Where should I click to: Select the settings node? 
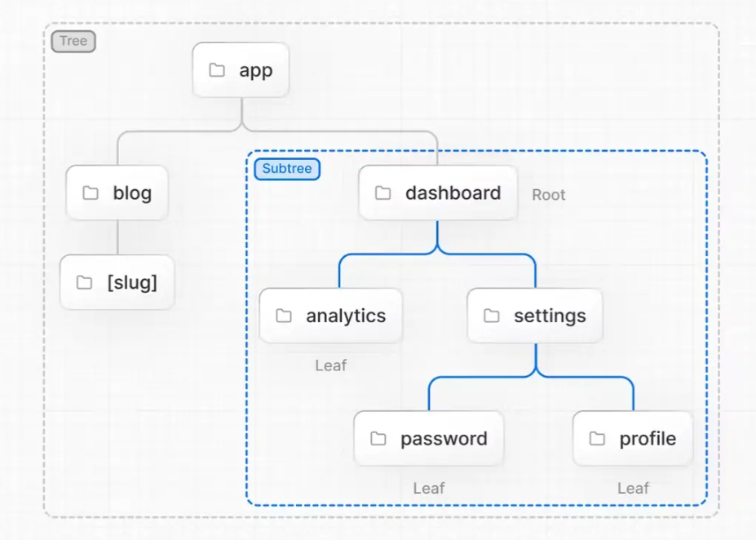click(535, 316)
